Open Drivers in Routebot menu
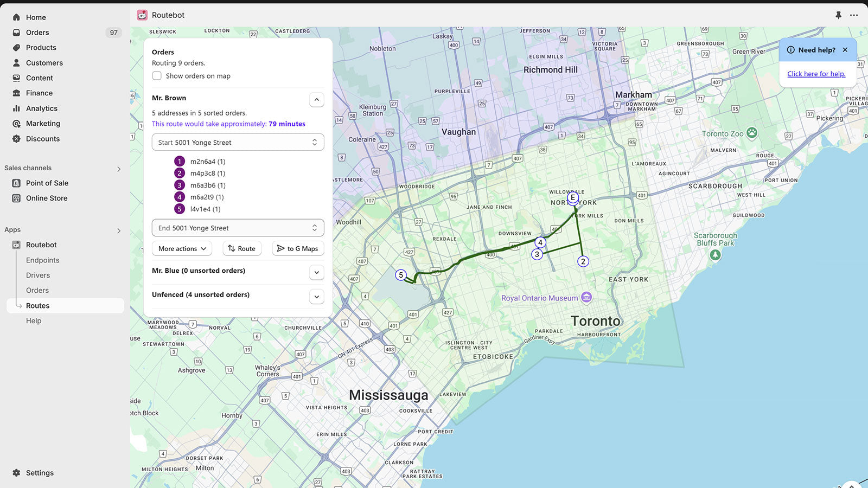This screenshot has height=488, width=868. [38, 275]
